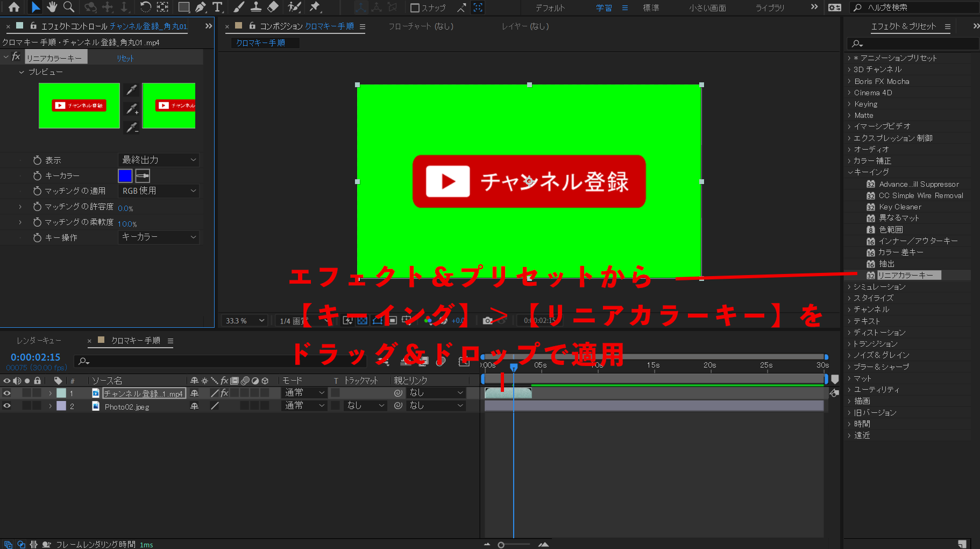Toggle the リニアカラーキー fx enable icon
980x549 pixels.
[16, 57]
